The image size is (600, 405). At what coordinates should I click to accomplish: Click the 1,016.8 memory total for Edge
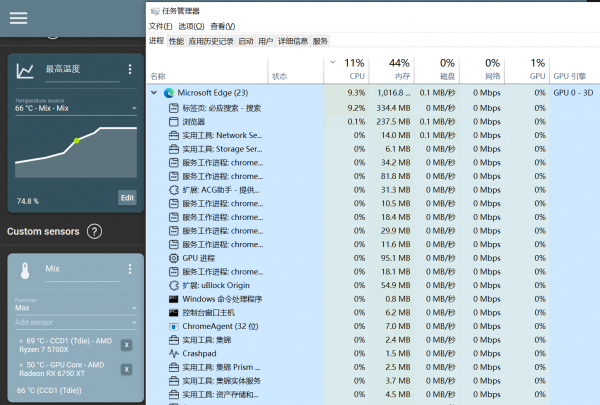(393, 93)
